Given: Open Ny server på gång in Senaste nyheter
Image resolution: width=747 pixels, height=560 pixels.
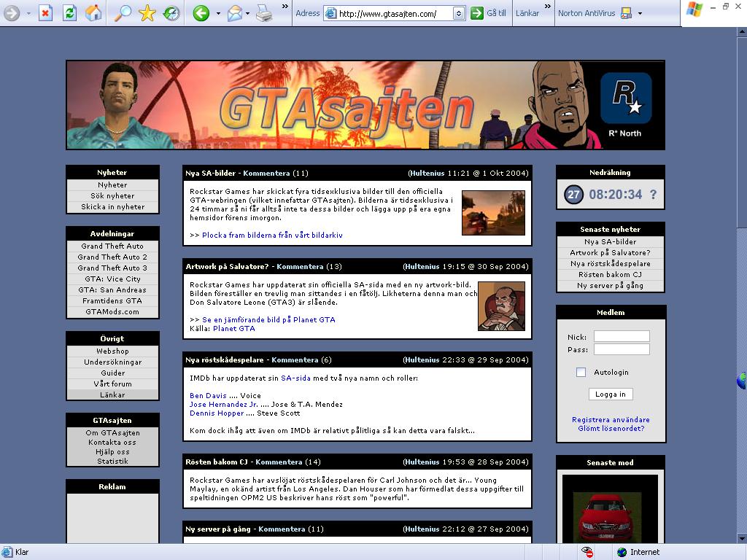Looking at the screenshot, I should coord(611,285).
